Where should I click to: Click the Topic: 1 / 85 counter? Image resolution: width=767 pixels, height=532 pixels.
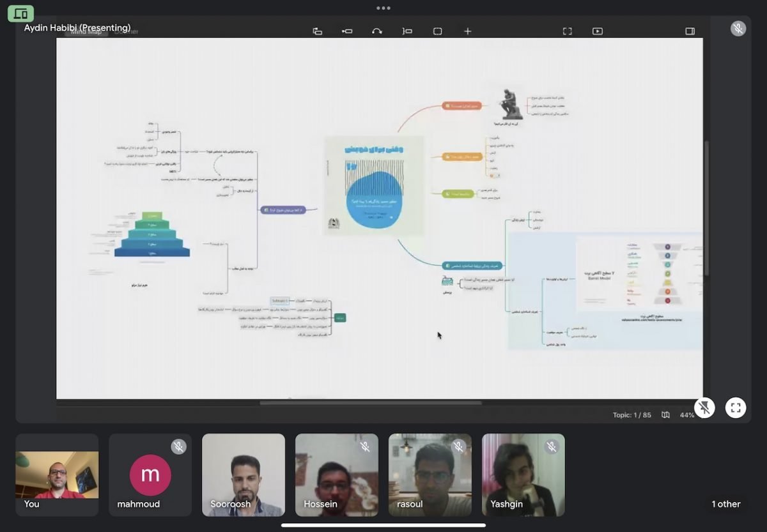pyautogui.click(x=631, y=415)
